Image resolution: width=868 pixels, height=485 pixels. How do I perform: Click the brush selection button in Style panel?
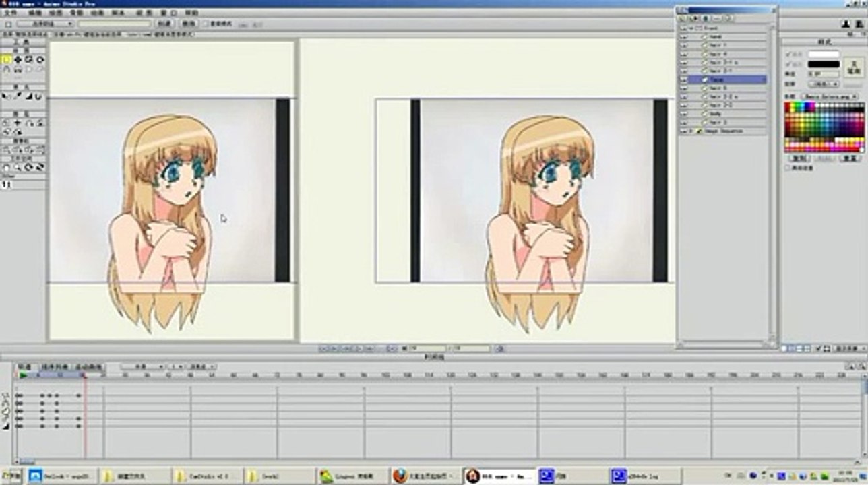(854, 66)
